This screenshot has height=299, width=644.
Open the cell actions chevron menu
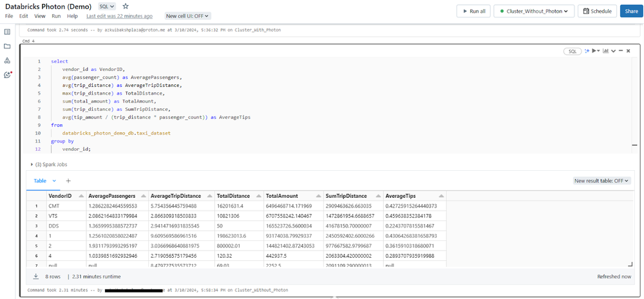(x=613, y=51)
